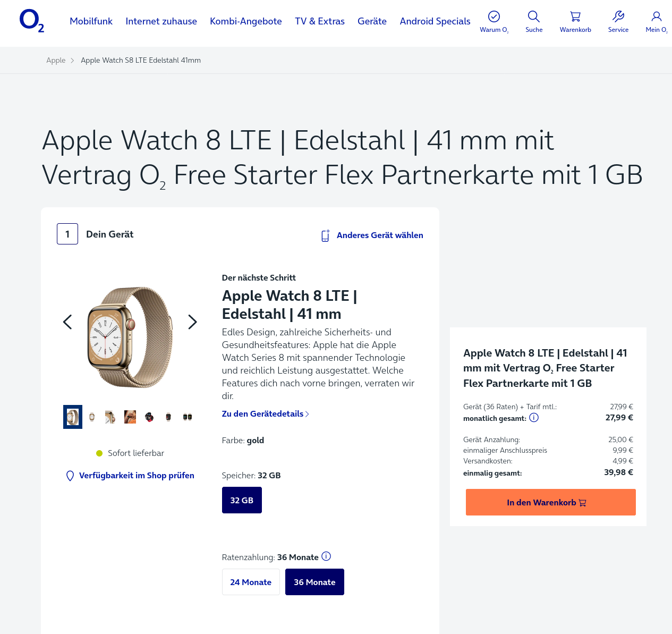Open the Warum O2 checkmark icon
Viewport: 672px width, 634px height.
(x=494, y=16)
